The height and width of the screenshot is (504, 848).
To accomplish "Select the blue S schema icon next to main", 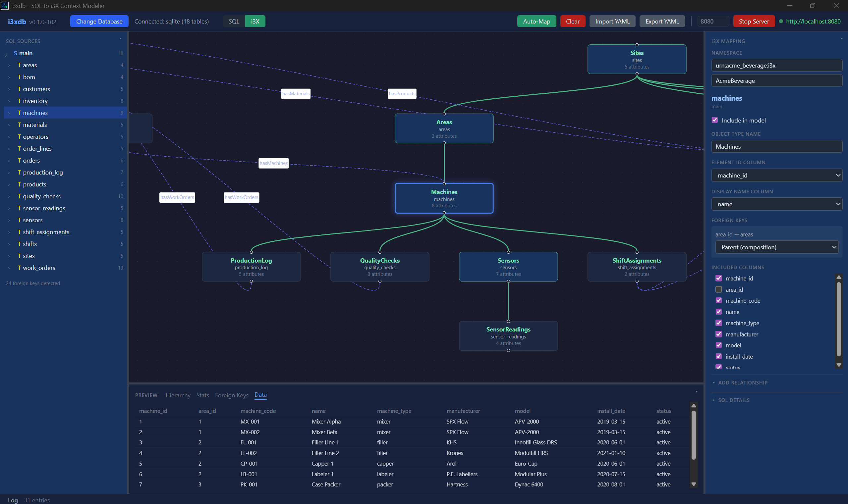I will [15, 53].
